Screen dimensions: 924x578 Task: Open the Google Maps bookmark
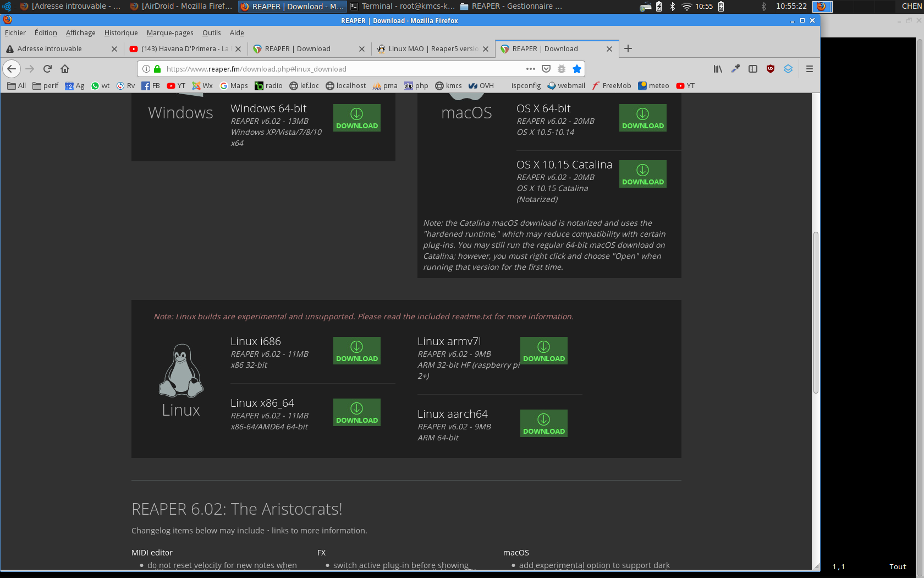(x=234, y=86)
